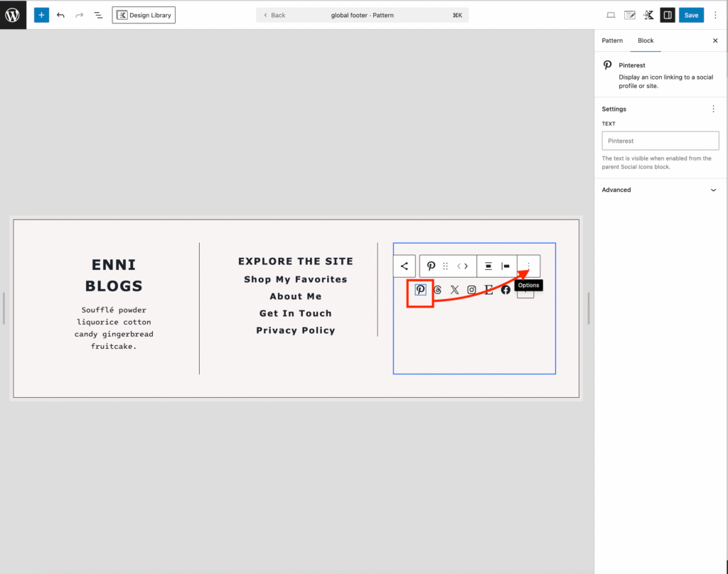Image resolution: width=728 pixels, height=574 pixels.
Task: Click the X social icon in footer
Action: pyautogui.click(x=454, y=290)
